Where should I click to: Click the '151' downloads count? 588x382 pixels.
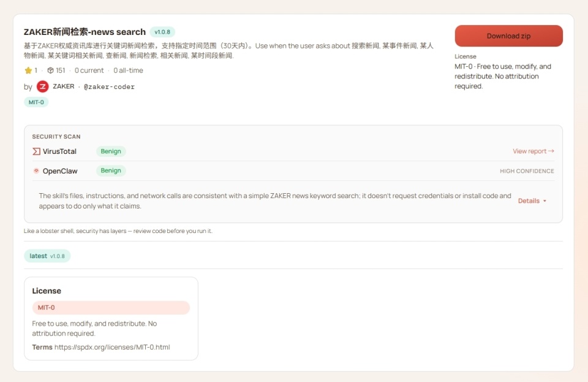61,70
